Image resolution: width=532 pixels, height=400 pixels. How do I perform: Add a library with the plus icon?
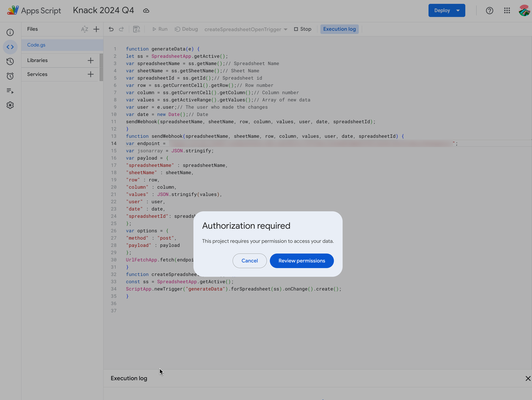[x=90, y=60]
